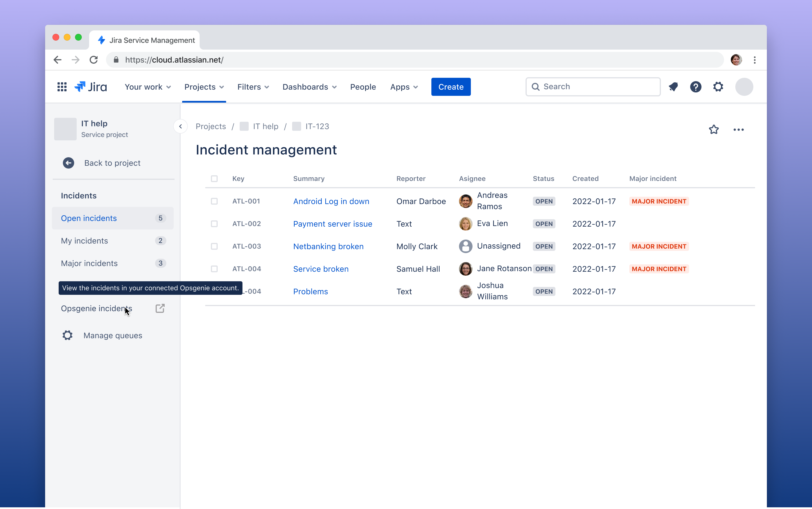Viewport: 812px width, 509px height.
Task: Click the profile avatar
Action: point(744,87)
